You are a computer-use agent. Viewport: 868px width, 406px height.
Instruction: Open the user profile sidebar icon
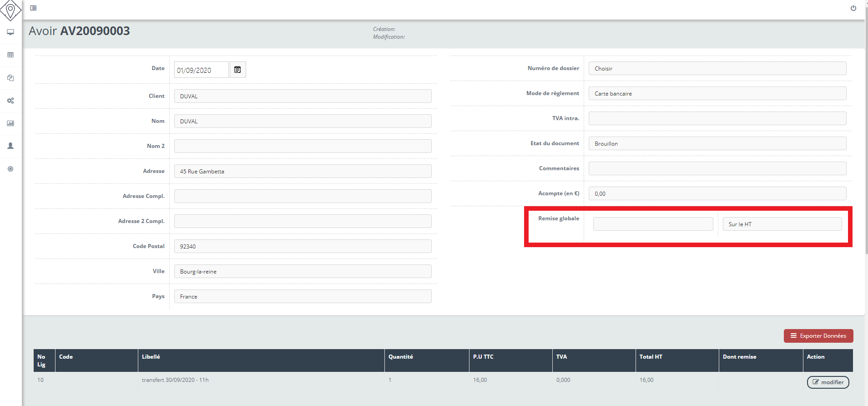coord(10,146)
